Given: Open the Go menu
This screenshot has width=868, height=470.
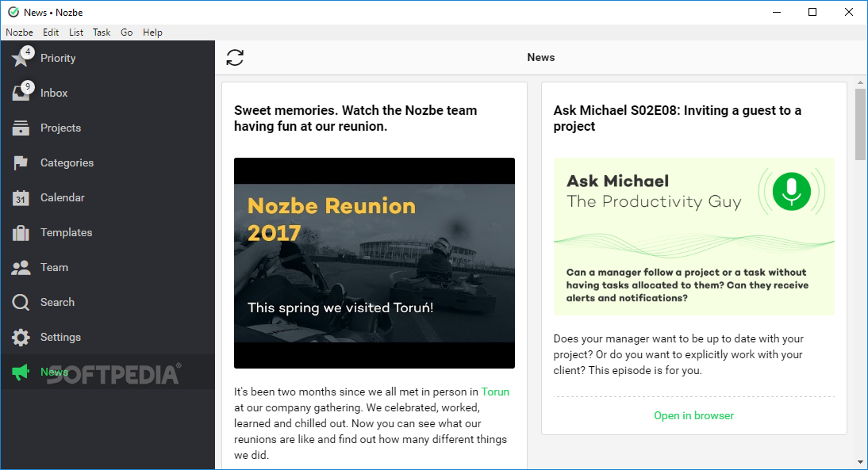Looking at the screenshot, I should coord(127,32).
